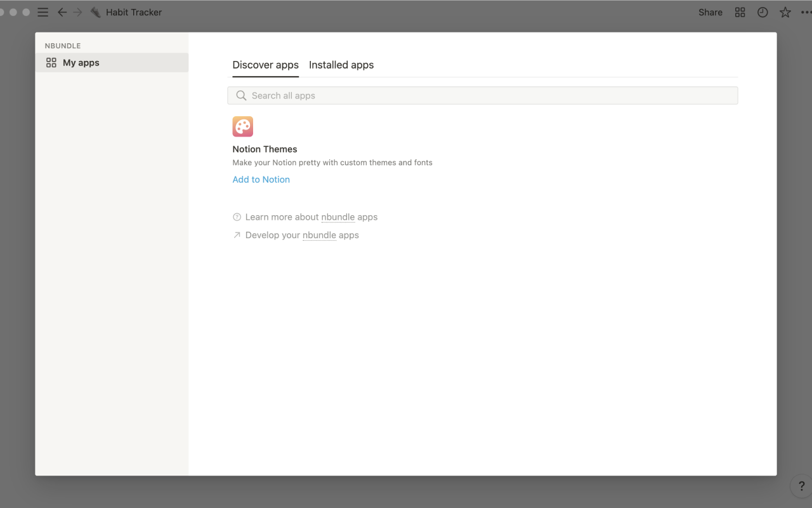Screen dimensions: 812x508
Task: Open the sidebar hamburger menu
Action: point(43,12)
